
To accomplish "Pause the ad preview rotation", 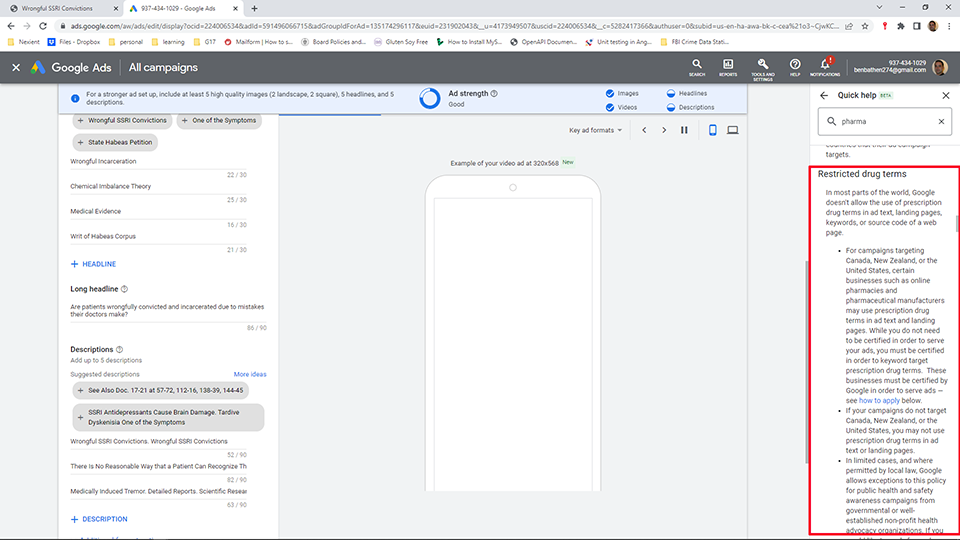I will [684, 130].
